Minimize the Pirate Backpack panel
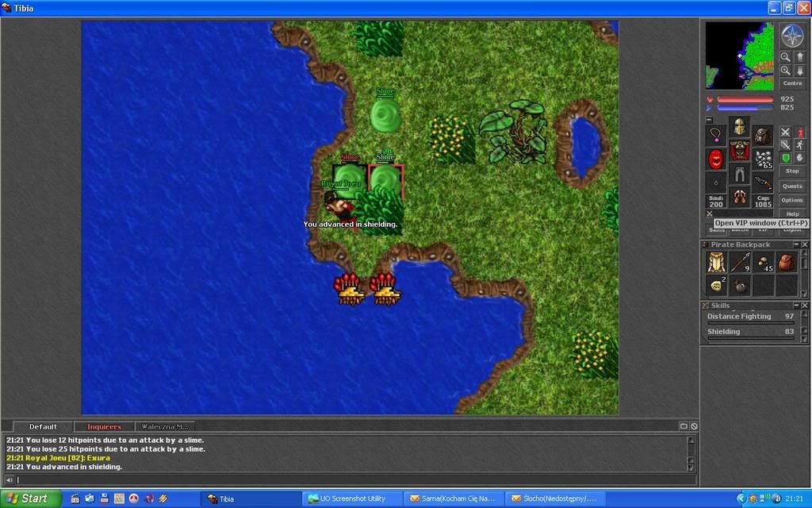 tap(796, 244)
